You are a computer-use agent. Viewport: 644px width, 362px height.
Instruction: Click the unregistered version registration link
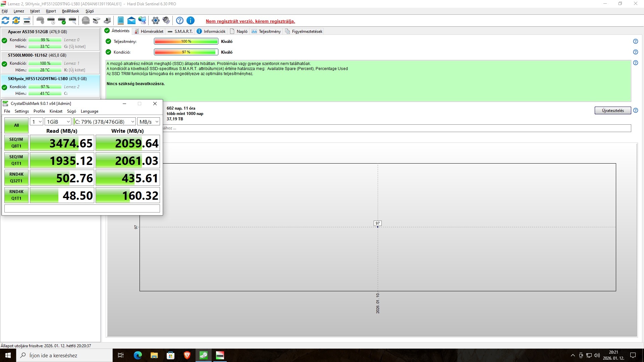[250, 21]
